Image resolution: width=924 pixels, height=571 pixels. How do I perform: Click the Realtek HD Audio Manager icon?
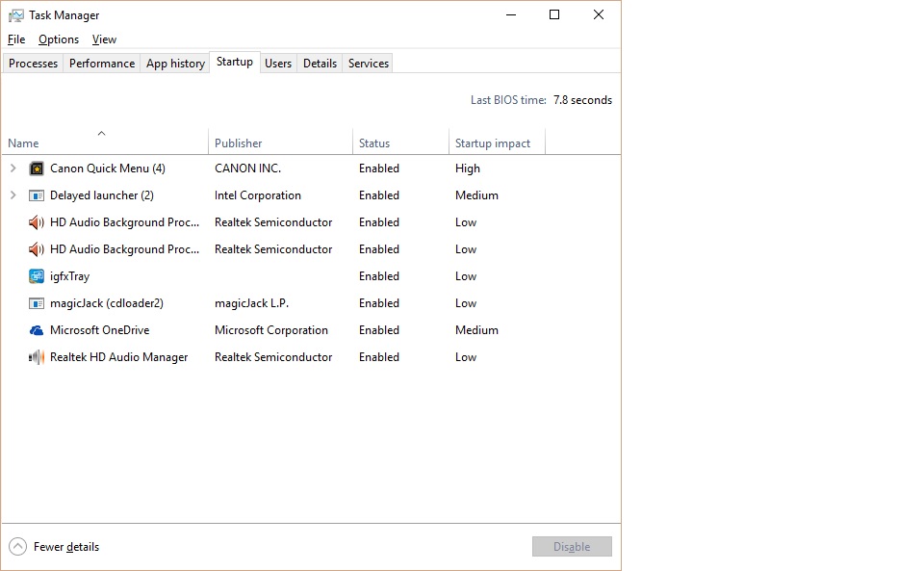37,357
